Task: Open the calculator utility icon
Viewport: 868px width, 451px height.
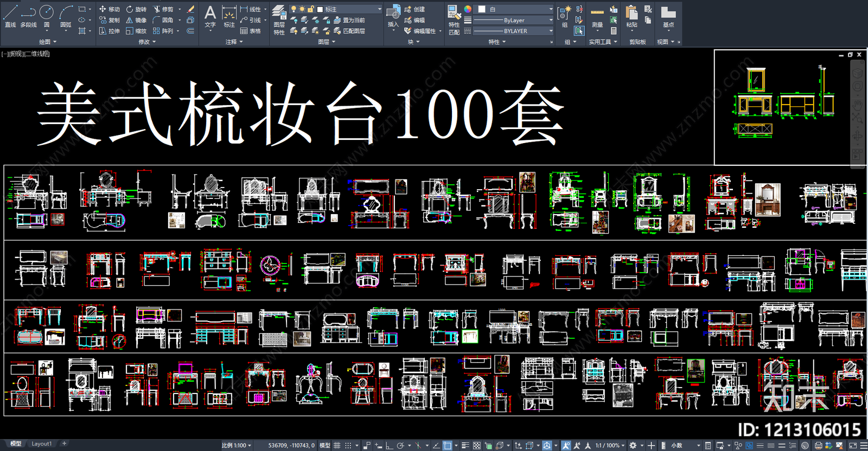Action: tap(614, 31)
